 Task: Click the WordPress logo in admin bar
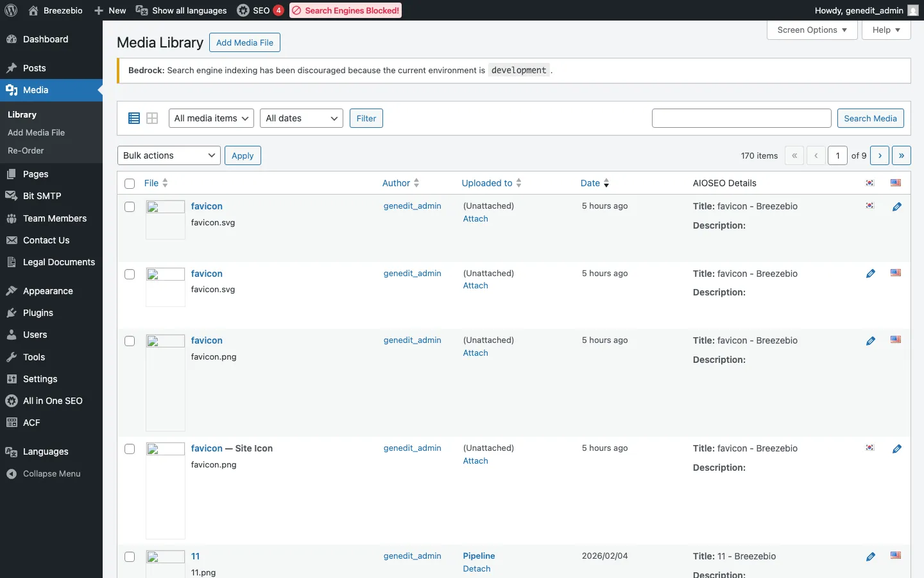click(x=11, y=10)
